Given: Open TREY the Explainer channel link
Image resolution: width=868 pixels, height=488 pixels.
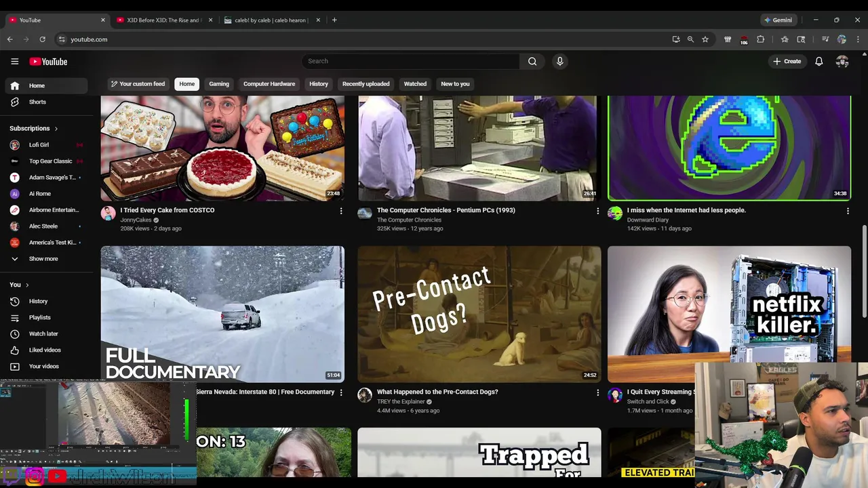Looking at the screenshot, I should (401, 402).
